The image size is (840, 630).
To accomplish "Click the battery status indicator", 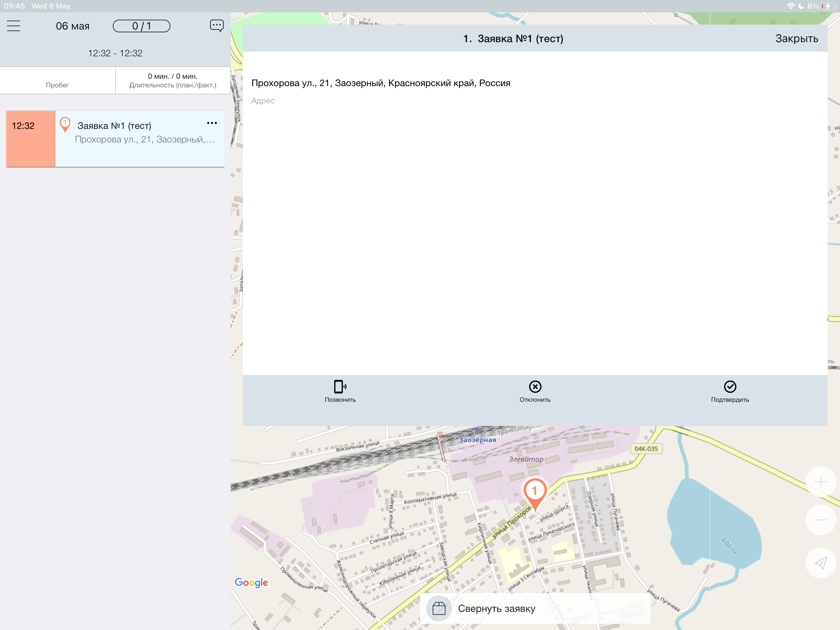I will pyautogui.click(x=828, y=6).
